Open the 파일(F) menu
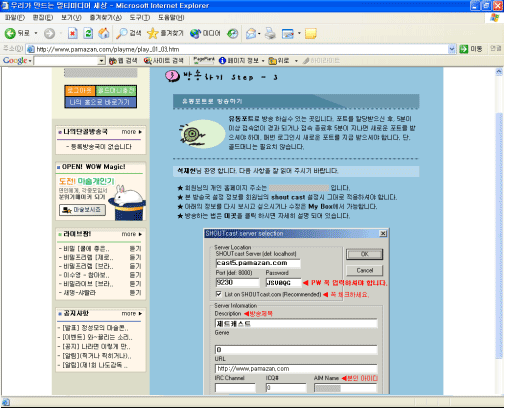 [x=15, y=17]
